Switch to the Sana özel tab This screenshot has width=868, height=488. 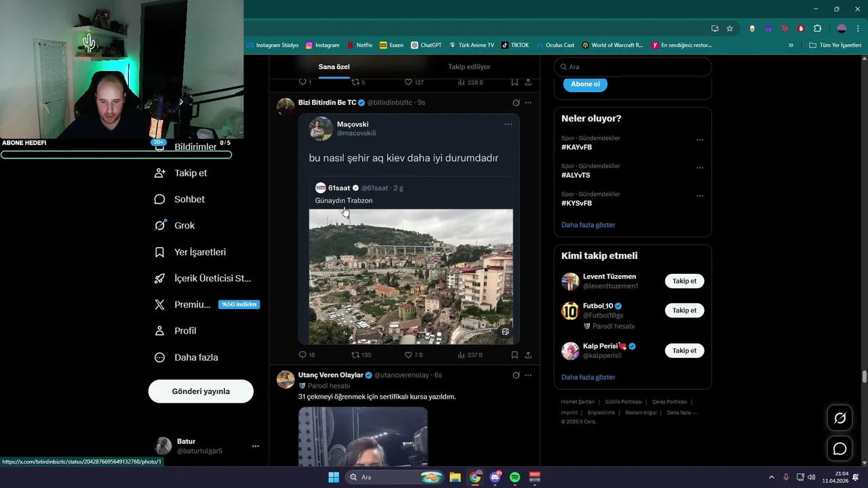(x=334, y=67)
